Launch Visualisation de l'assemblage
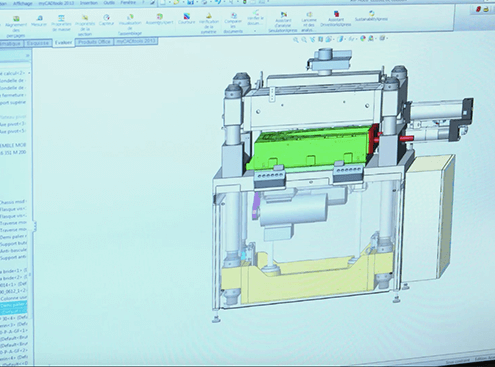The height and width of the screenshot is (367, 495). click(130, 25)
